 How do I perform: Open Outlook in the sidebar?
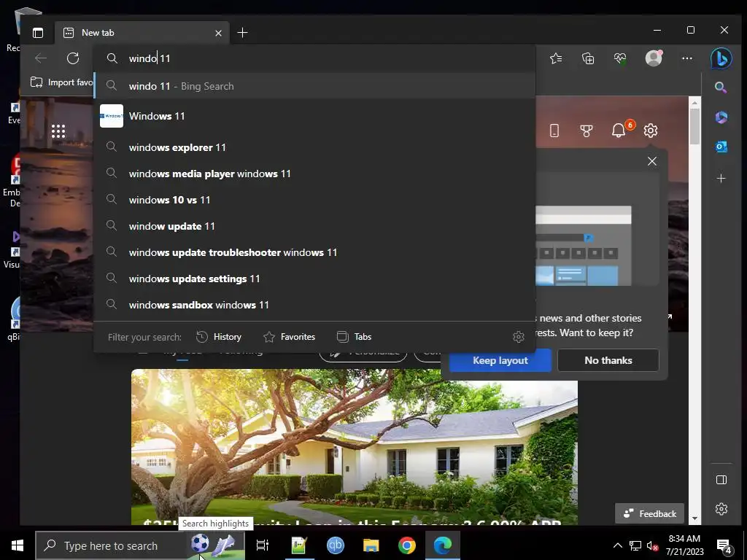721,147
